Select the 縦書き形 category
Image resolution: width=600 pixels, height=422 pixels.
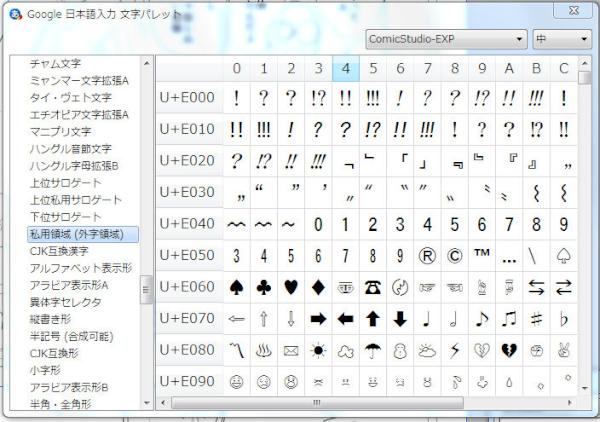(50, 319)
